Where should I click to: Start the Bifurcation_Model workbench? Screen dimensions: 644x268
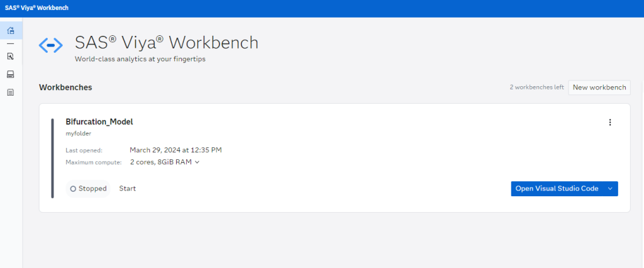[x=128, y=189]
